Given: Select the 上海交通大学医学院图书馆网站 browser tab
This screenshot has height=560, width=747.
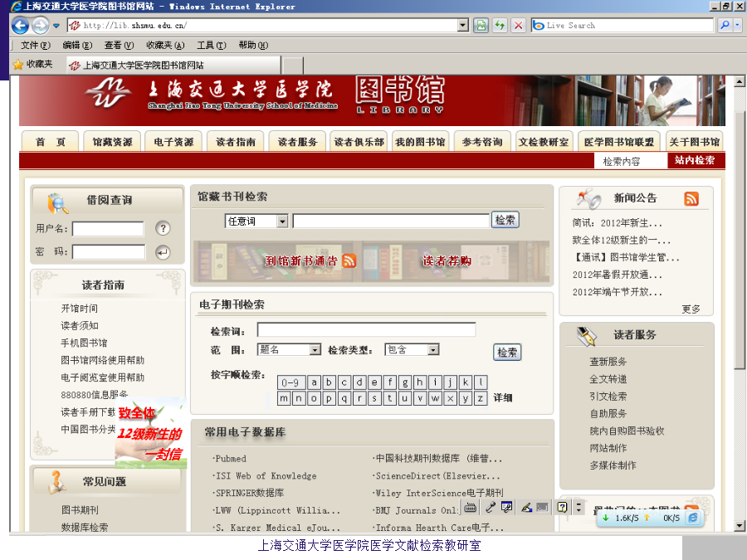Looking at the screenshot, I should click(173, 66).
